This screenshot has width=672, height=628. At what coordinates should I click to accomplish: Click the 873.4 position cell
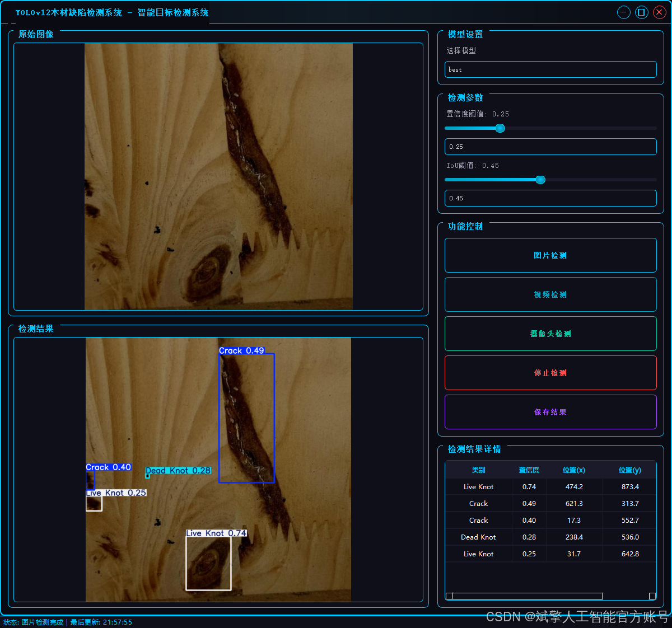tap(630, 487)
